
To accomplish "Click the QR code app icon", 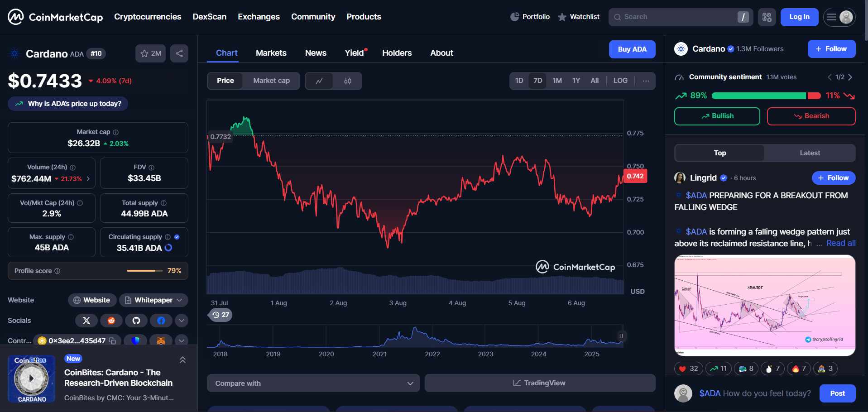I will point(767,17).
